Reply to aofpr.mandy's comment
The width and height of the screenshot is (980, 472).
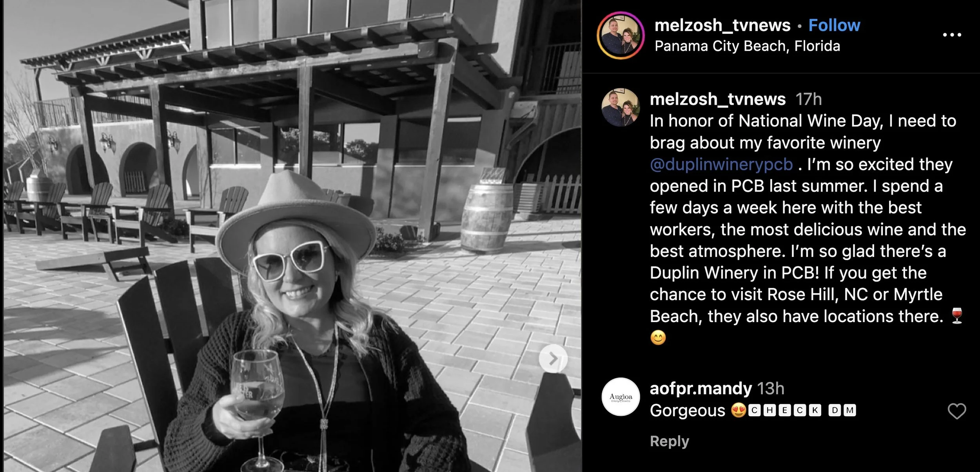[x=669, y=441]
